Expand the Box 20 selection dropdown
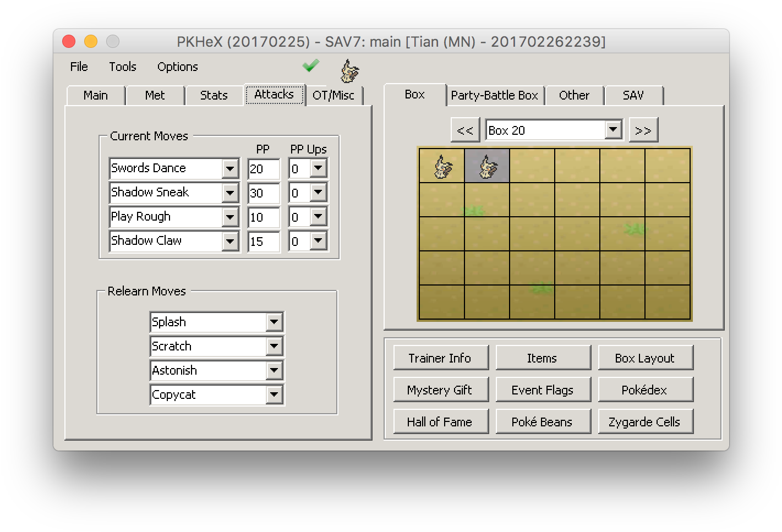Viewport: 782px width, 532px height. tap(613, 129)
